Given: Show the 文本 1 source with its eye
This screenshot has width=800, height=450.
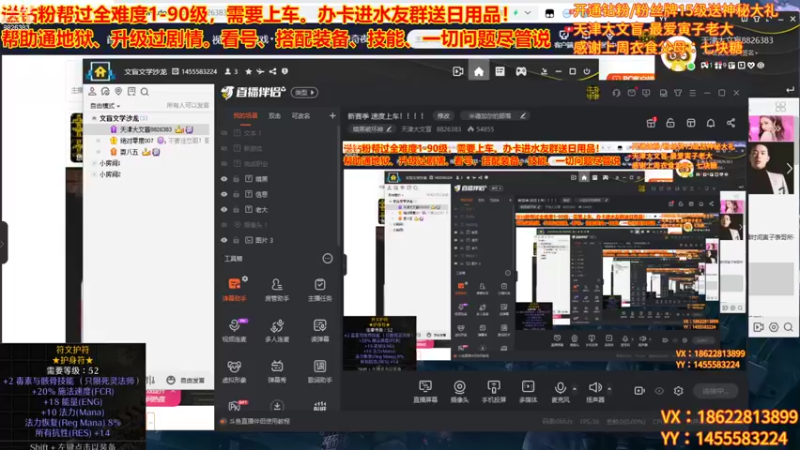Looking at the screenshot, I should pos(224,133).
